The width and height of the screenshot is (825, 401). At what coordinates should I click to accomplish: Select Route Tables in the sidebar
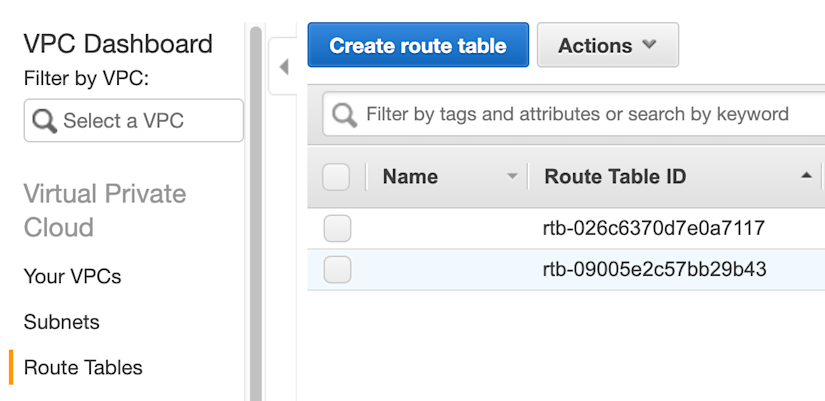click(x=83, y=367)
